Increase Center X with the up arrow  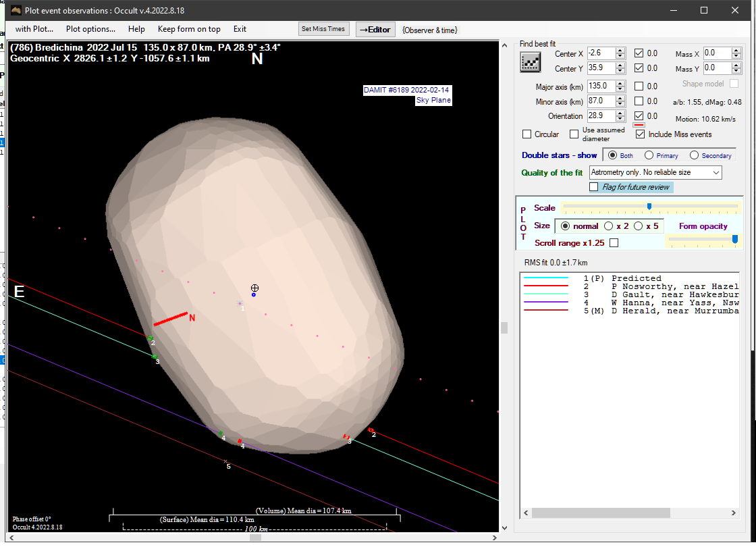point(620,50)
